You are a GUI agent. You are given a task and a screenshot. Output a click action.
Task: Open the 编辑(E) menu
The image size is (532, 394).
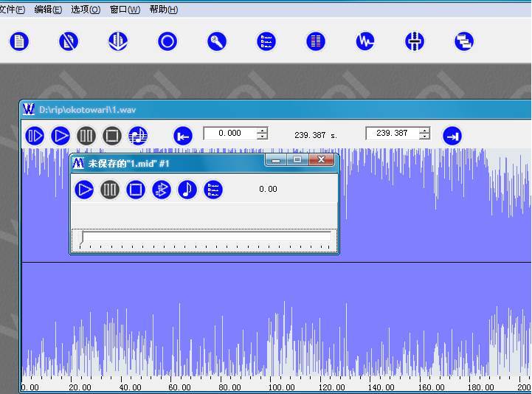tap(48, 10)
